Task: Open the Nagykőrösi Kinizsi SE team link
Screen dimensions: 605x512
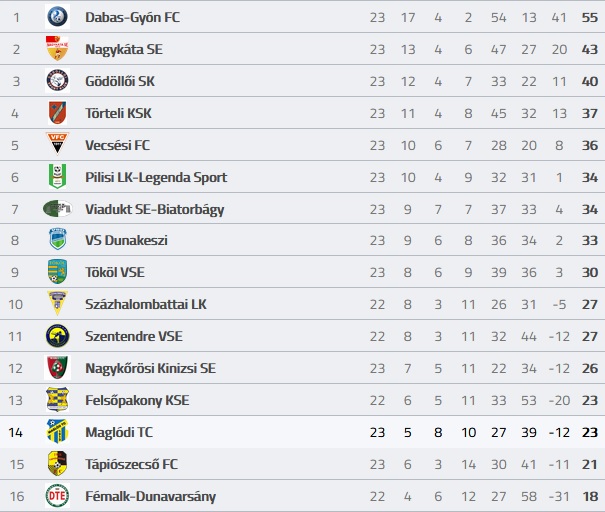Action: click(150, 368)
